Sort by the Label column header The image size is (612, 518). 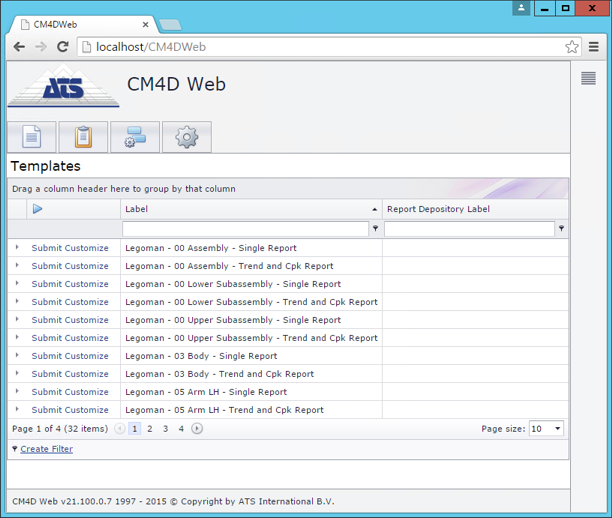click(251, 209)
